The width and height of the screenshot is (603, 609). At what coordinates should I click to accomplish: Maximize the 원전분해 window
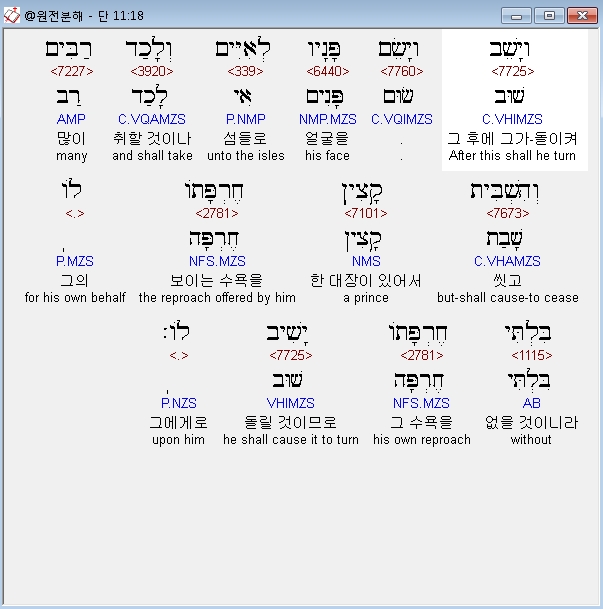(x=549, y=16)
